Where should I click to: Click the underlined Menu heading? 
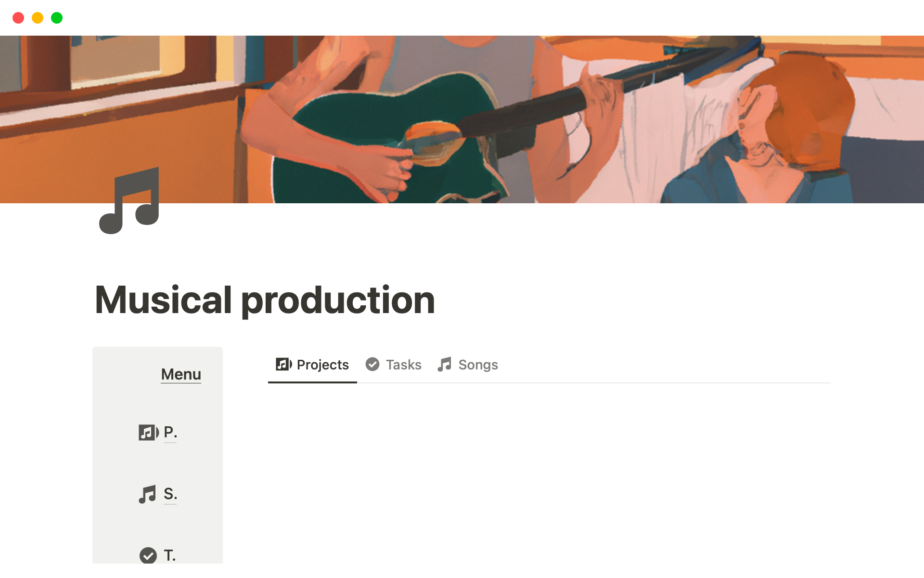click(181, 374)
